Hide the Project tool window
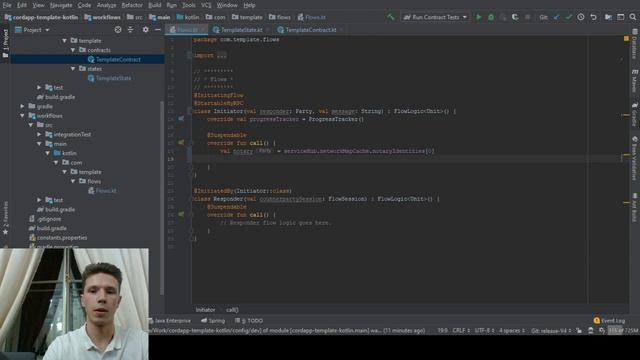This screenshot has width=640, height=360. click(x=158, y=30)
